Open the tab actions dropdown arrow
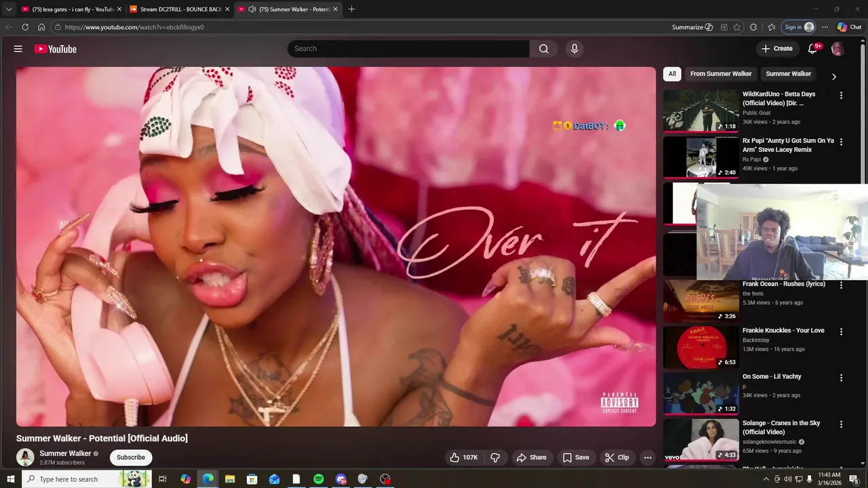The image size is (868, 488). (x=8, y=9)
